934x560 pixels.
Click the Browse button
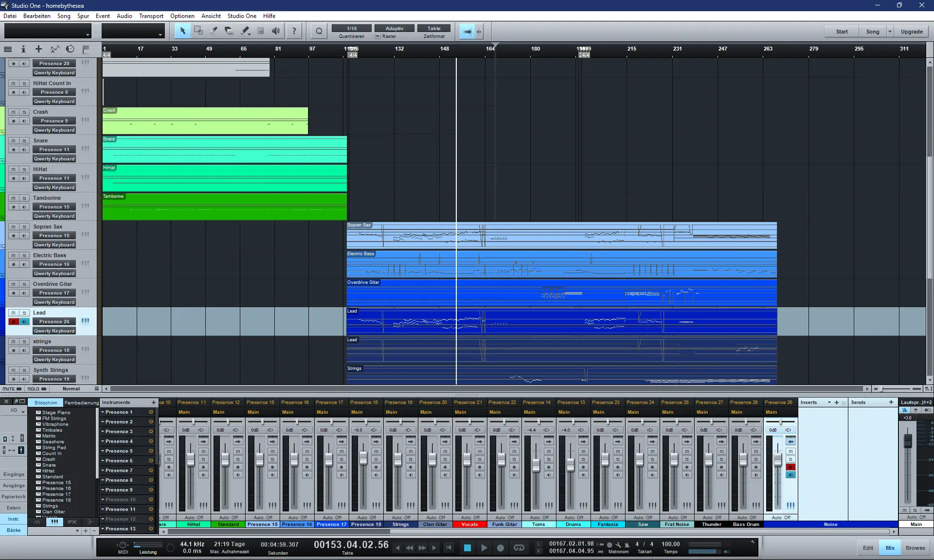[915, 548]
